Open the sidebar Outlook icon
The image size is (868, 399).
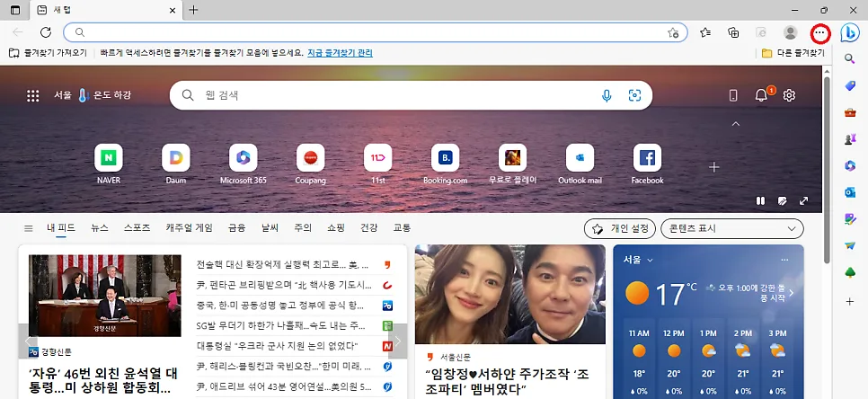tap(850, 192)
